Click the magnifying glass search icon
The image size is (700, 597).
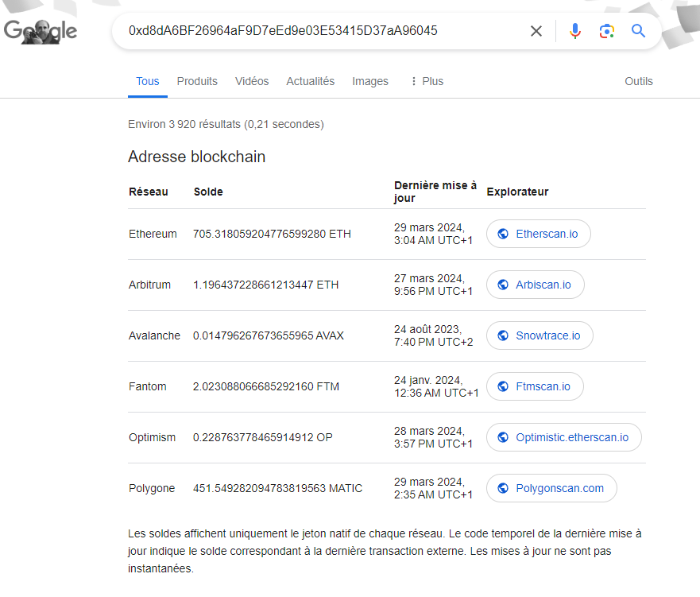pos(638,30)
